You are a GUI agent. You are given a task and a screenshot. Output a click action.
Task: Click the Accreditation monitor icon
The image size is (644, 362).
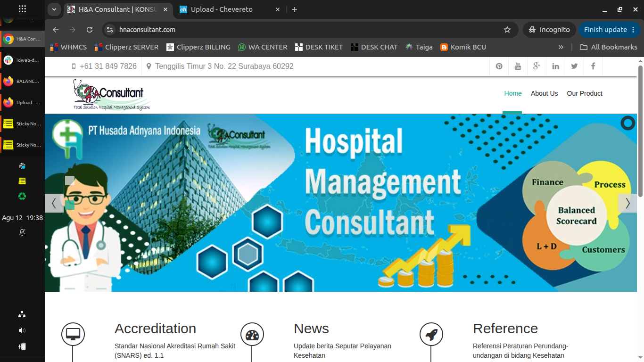(x=73, y=335)
